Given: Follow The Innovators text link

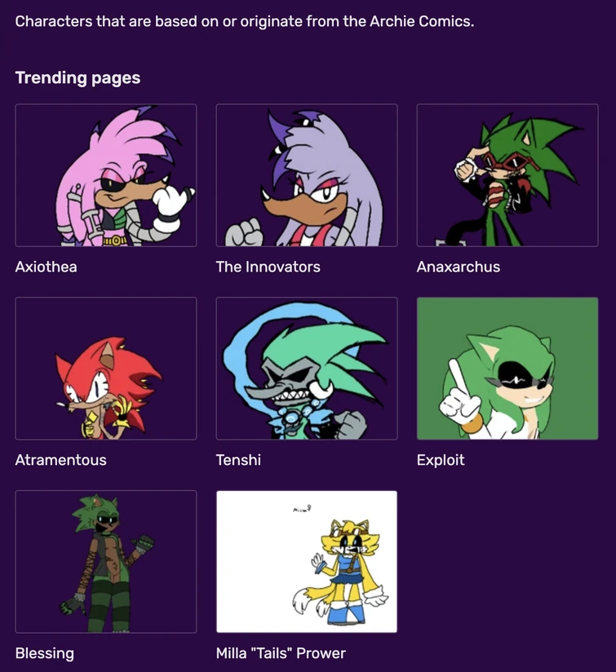Looking at the screenshot, I should (x=268, y=267).
